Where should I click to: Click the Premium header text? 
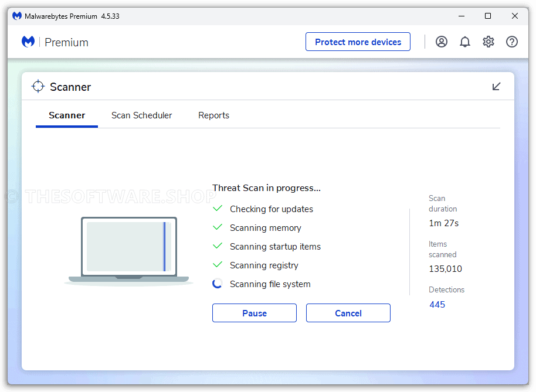[x=66, y=42]
